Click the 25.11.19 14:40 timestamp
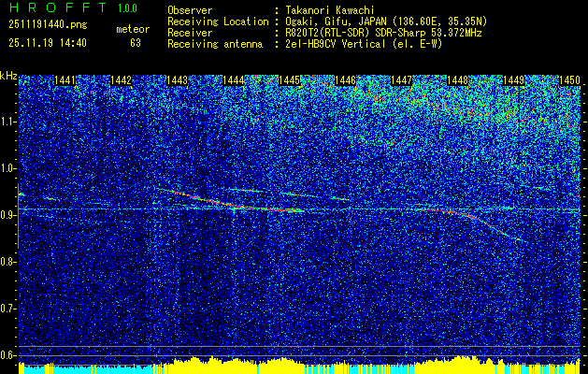588x374 pixels. point(47,42)
